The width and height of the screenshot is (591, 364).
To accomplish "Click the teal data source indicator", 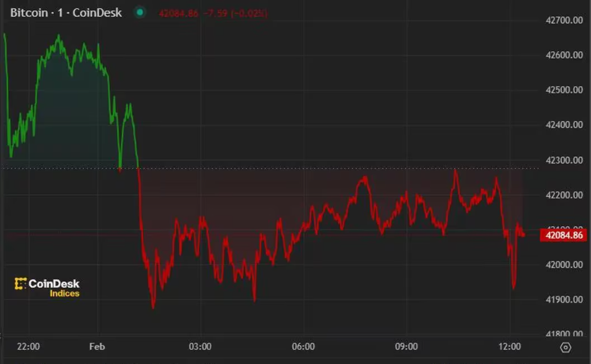I will click(139, 13).
